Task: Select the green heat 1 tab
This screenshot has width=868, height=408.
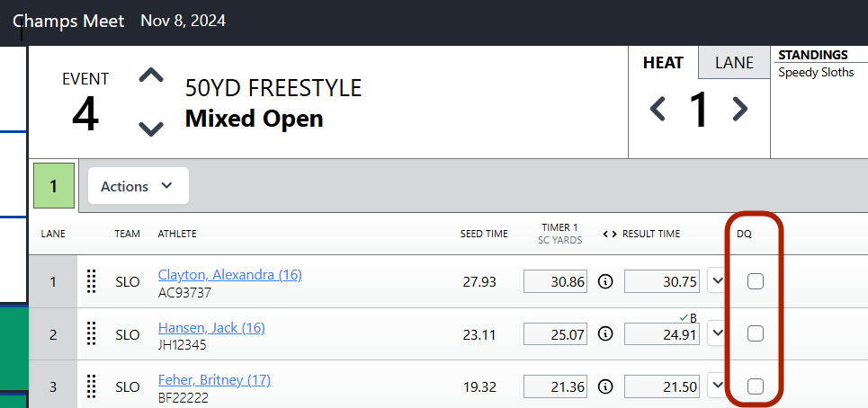Action: [54, 186]
